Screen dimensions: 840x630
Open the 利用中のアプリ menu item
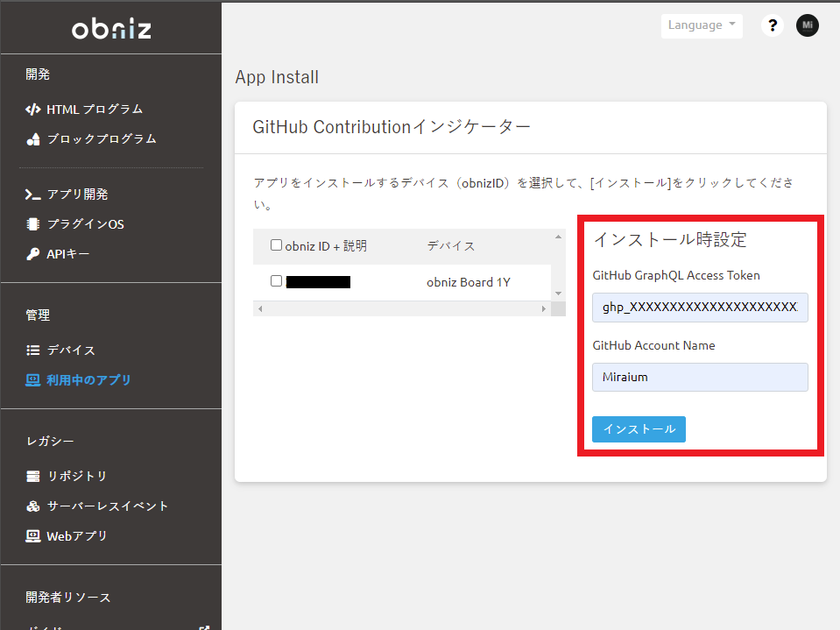pos(88,380)
